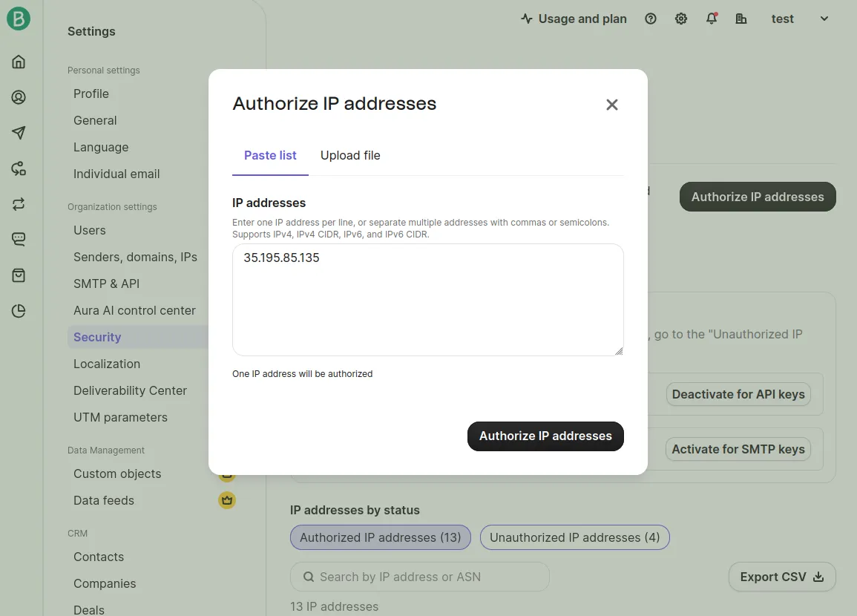Open Contacts under CRM
The width and height of the screenshot is (857, 616).
coord(99,557)
